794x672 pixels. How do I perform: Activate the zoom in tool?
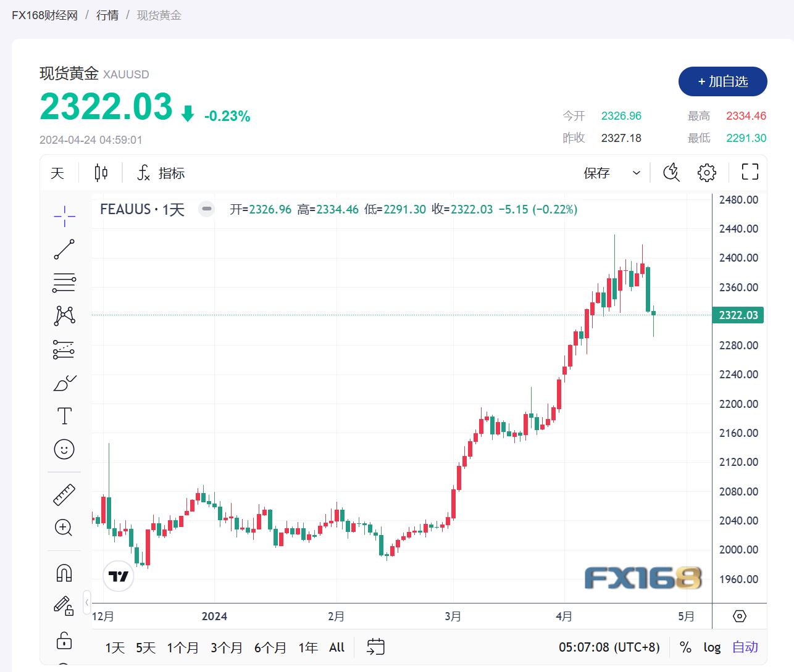click(64, 528)
